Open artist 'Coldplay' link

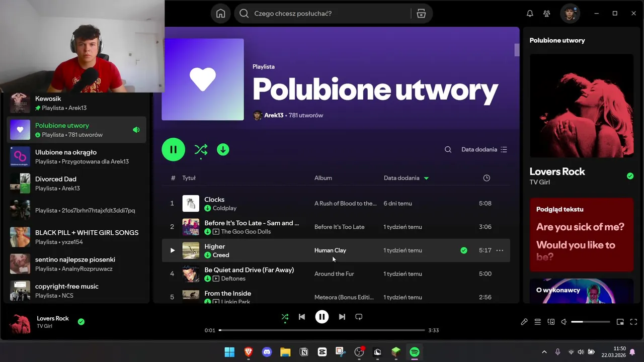coord(224,208)
